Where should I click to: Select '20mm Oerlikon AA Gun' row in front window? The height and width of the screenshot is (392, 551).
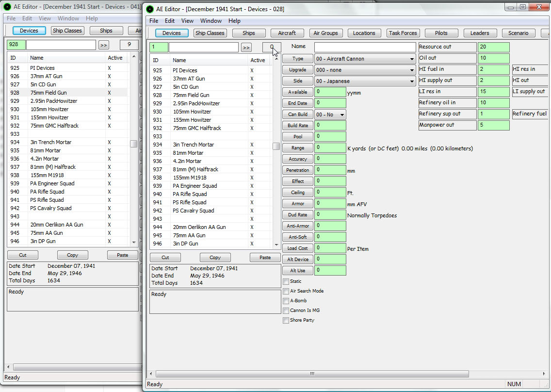click(210, 227)
